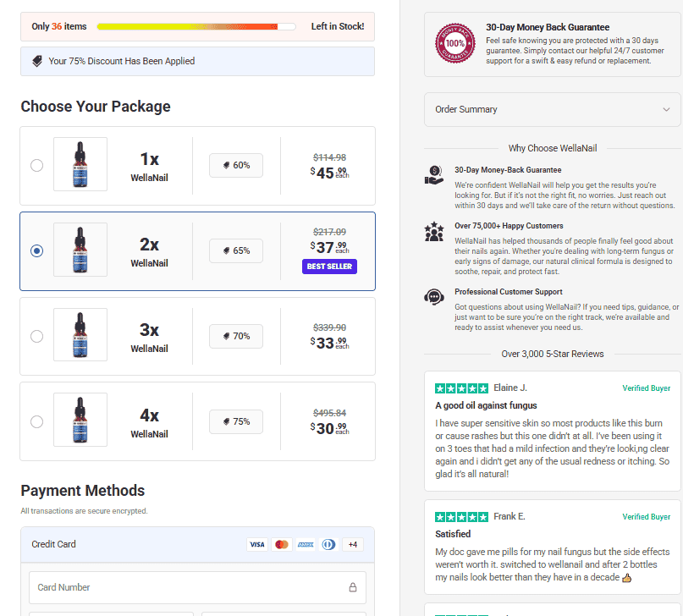The width and height of the screenshot is (683, 616).
Task: Click the 'Payment Methods' heading
Action: click(83, 491)
